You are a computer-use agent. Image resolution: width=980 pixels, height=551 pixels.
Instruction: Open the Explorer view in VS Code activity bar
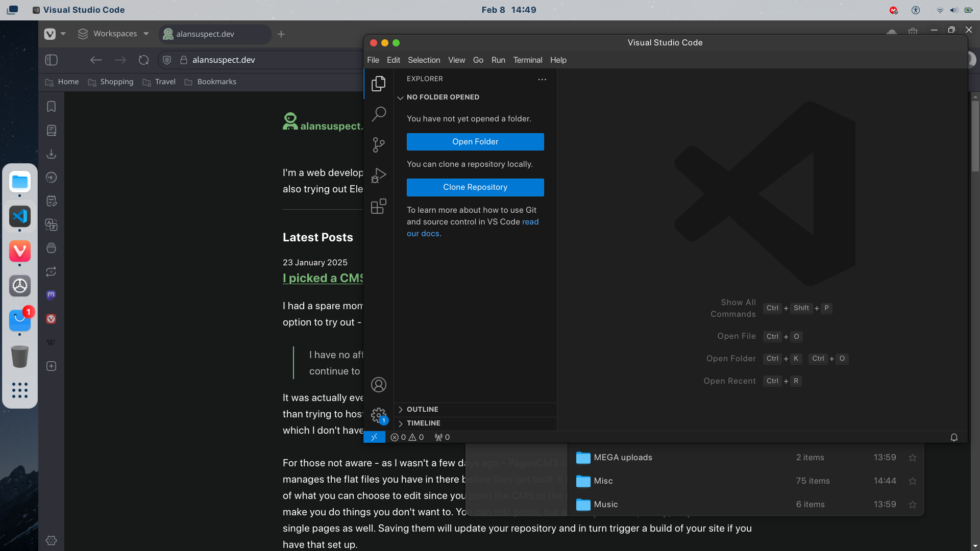click(x=378, y=84)
